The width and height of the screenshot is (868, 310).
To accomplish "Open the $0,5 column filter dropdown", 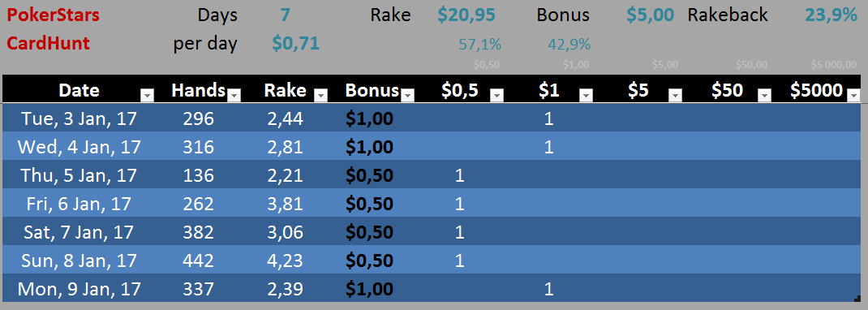I will point(496,95).
